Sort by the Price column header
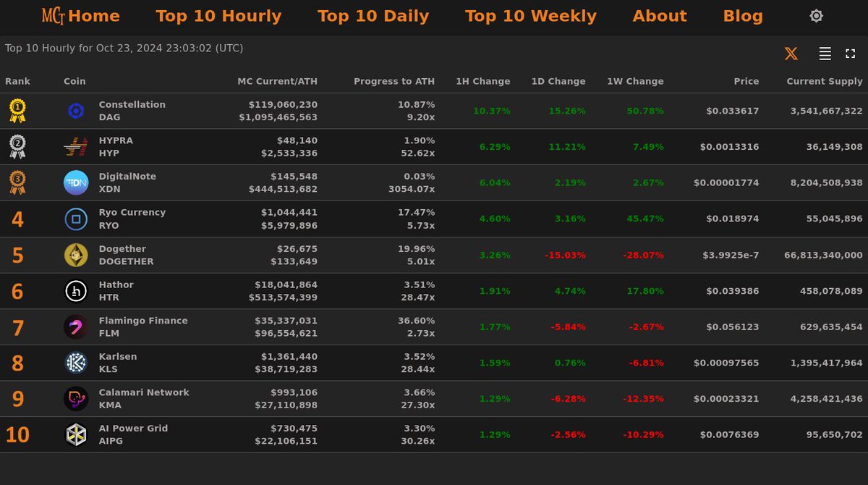 tap(746, 82)
